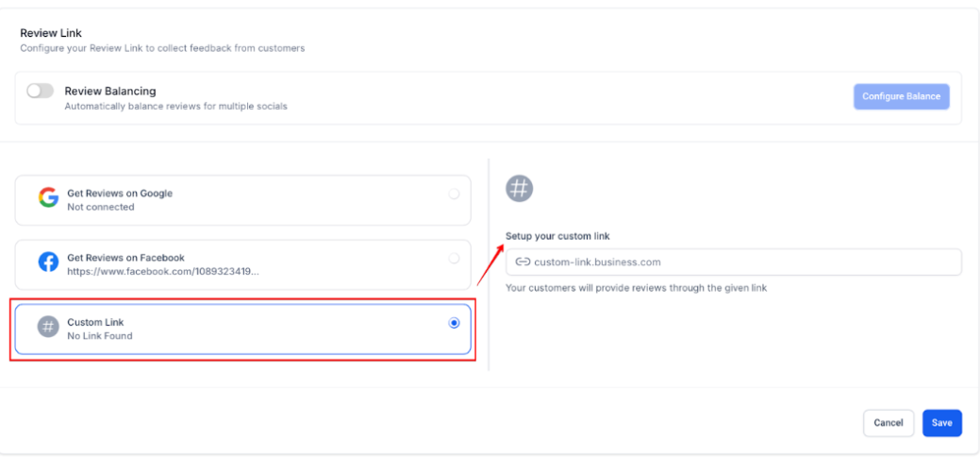Screen dimensions: 980x457
Task: Click the Google logo icon
Action: [x=48, y=198]
